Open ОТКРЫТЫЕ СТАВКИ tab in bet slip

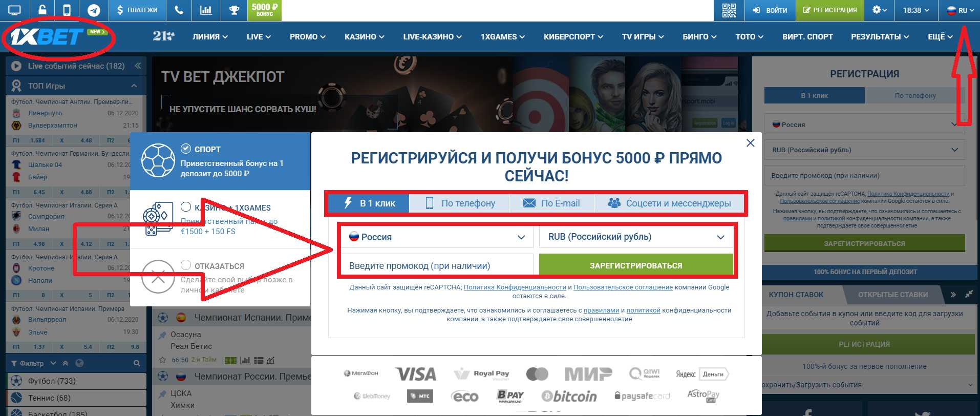click(893, 295)
